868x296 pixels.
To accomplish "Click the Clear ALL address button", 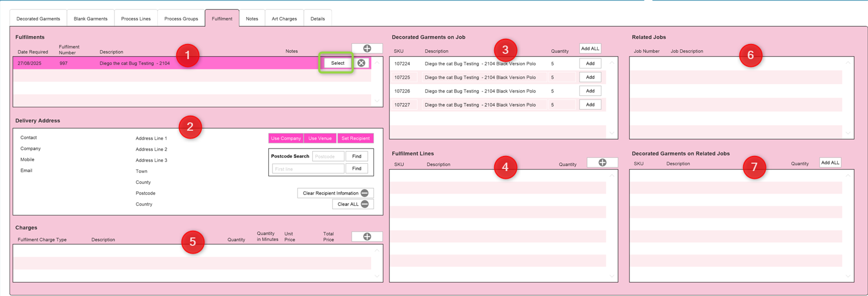I will click(x=353, y=204).
